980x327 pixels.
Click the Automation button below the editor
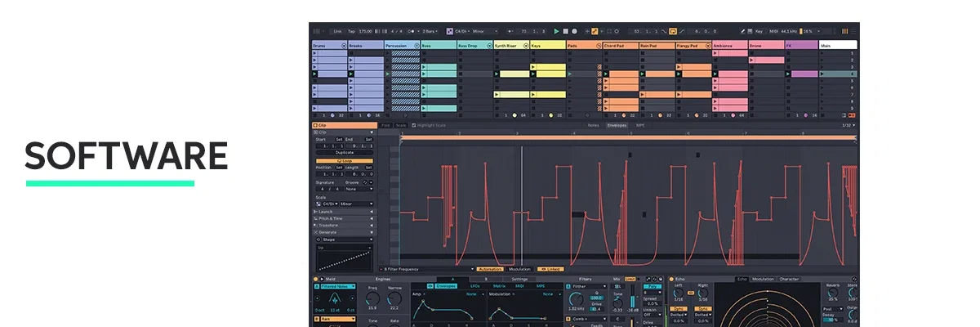(x=489, y=269)
